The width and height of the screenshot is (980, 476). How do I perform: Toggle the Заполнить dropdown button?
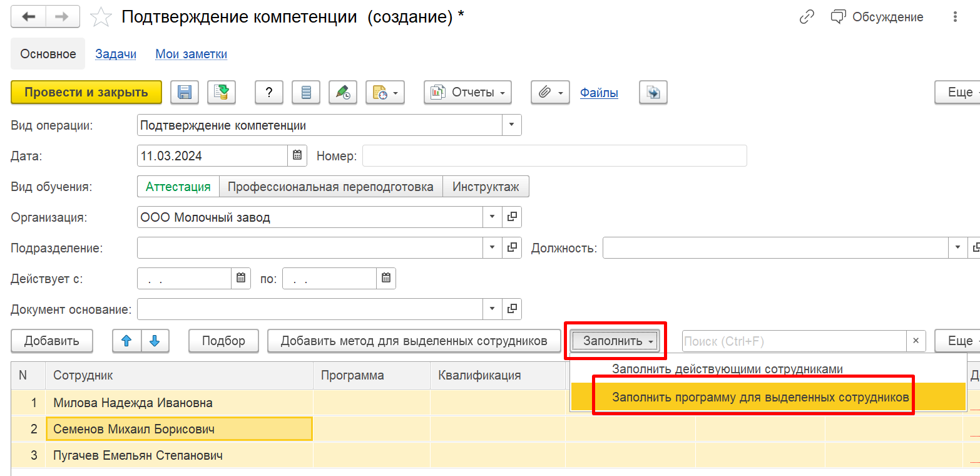[615, 341]
